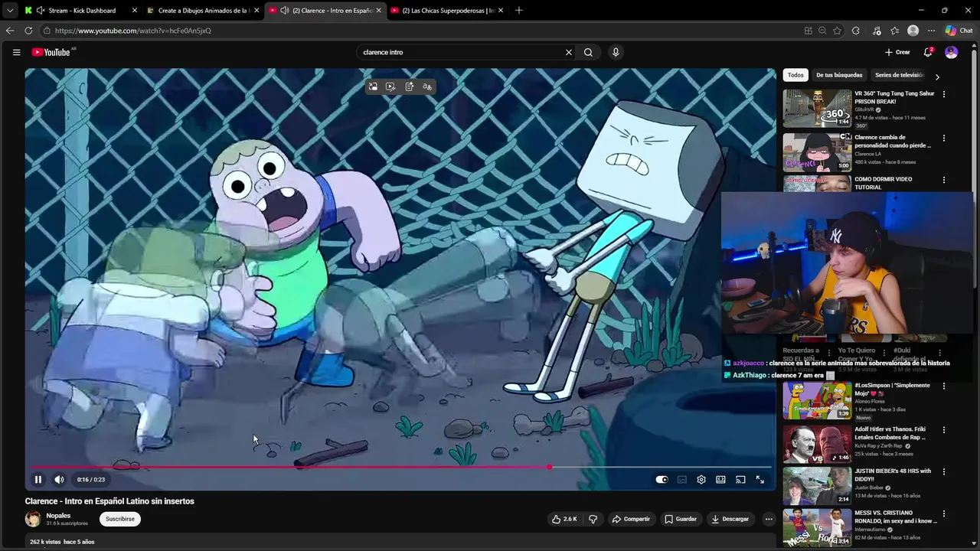Pause the Clarence intro video

pyautogui.click(x=38, y=480)
